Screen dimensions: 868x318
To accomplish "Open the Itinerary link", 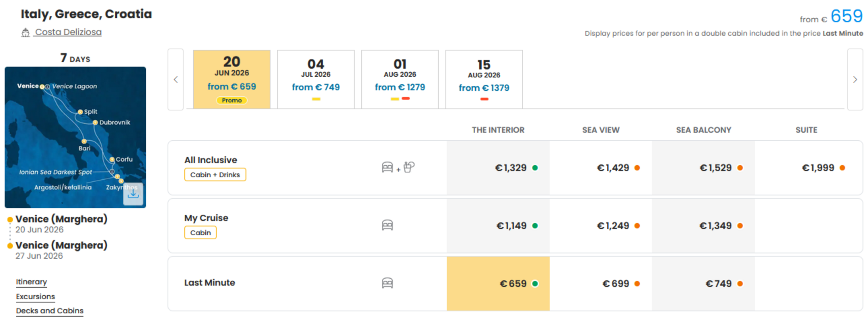I will (31, 282).
